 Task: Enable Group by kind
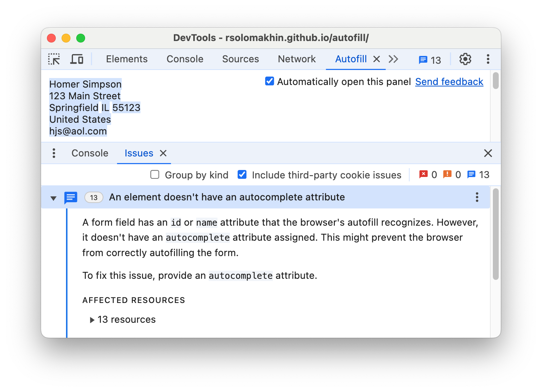[x=155, y=175]
